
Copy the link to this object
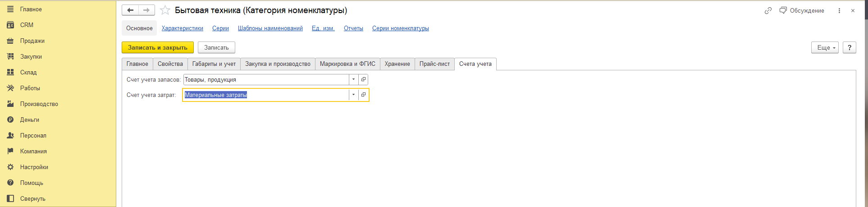(768, 10)
